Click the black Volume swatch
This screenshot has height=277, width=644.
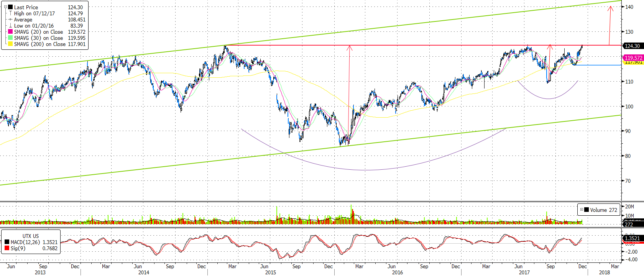(586, 210)
